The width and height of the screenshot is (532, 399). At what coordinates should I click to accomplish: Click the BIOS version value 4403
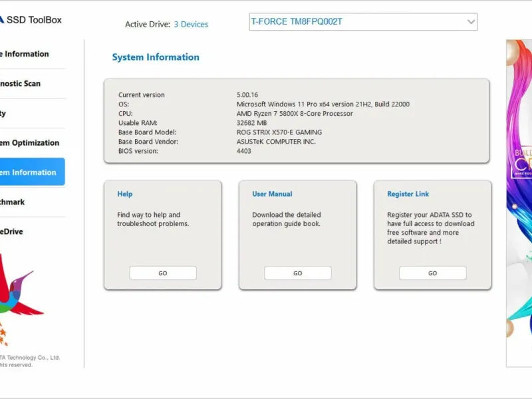click(244, 151)
